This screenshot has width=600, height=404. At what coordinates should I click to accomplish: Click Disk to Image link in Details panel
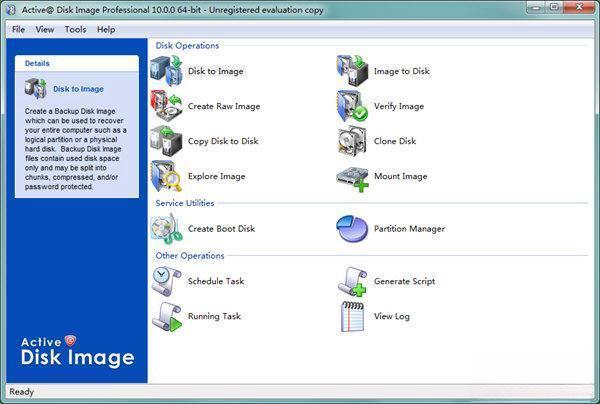[78, 89]
